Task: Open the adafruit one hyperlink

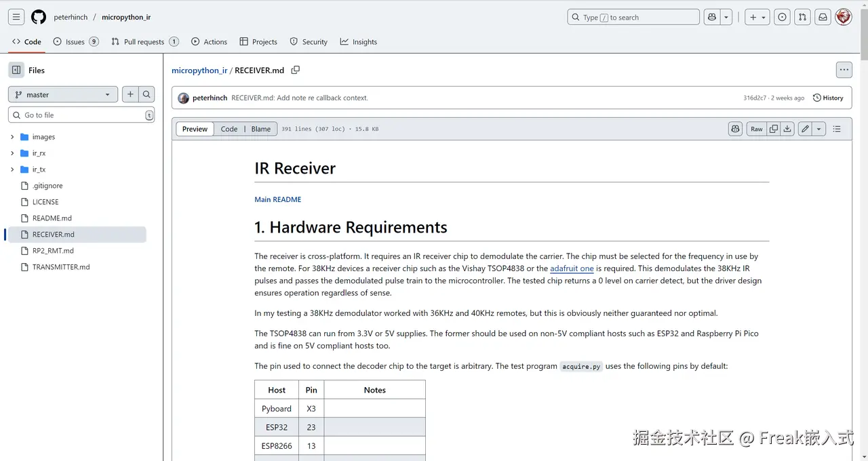Action: [572, 268]
